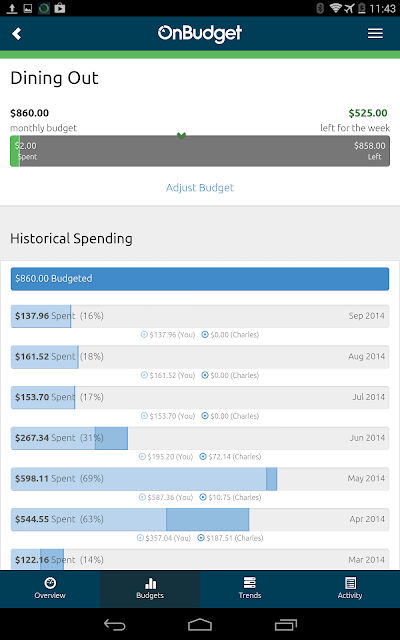Select Charles radio marker under Apr 2014
400x640 pixels.
point(201,538)
